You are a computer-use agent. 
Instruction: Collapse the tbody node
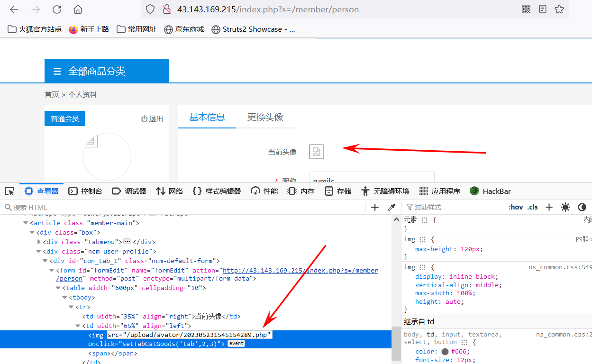click(x=65, y=297)
